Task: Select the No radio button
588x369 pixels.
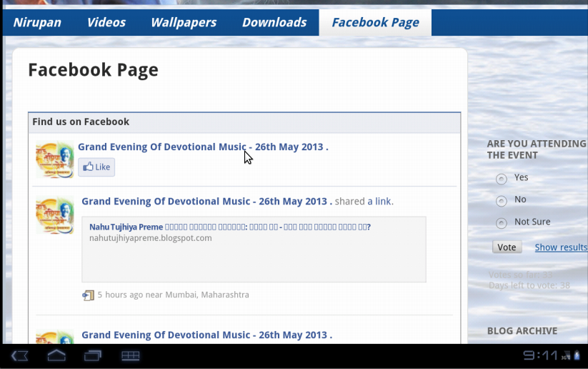Action: coord(502,201)
